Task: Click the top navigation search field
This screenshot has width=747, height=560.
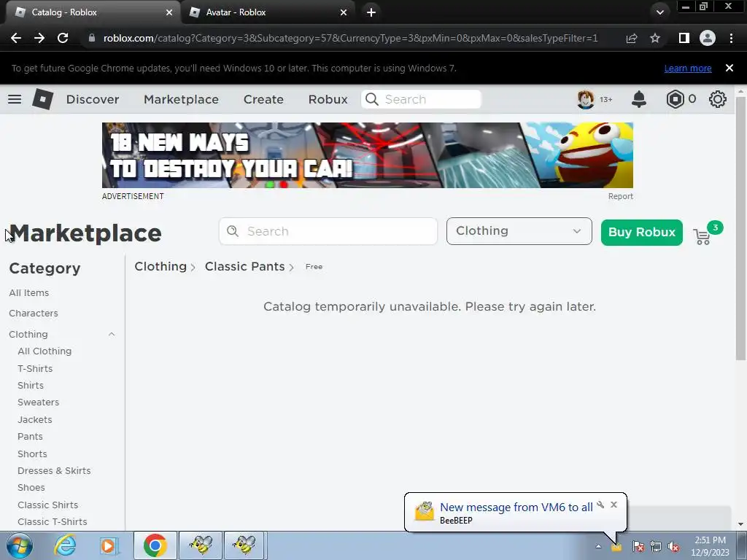Action: (421, 99)
